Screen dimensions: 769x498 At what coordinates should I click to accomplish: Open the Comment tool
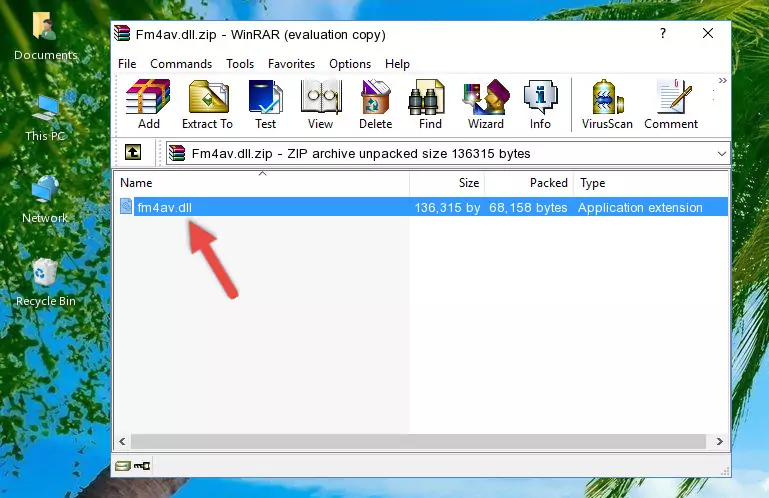(671, 105)
